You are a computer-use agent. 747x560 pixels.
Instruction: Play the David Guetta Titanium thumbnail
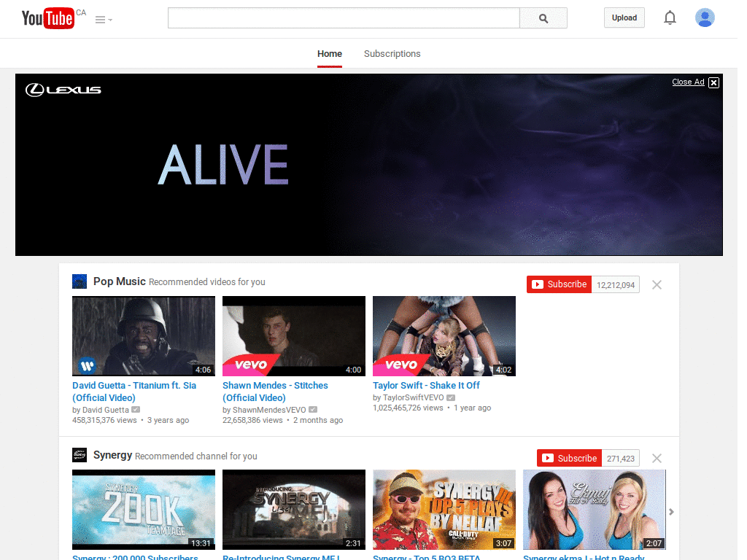tap(144, 336)
